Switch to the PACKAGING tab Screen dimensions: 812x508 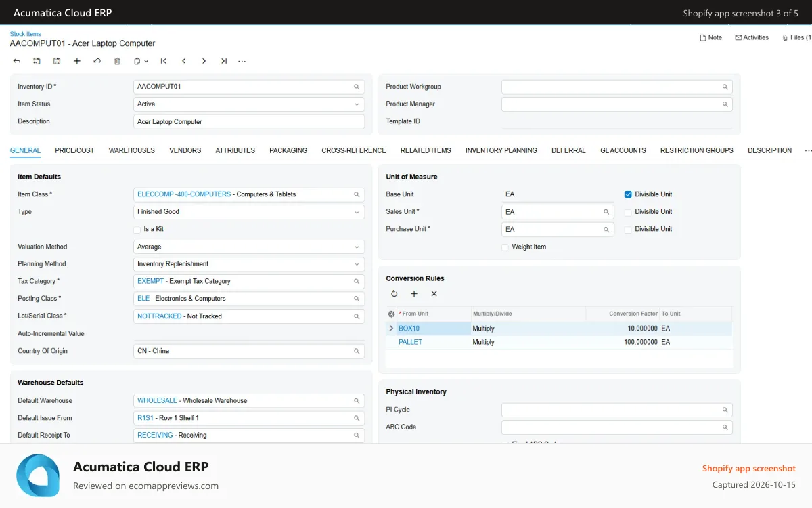point(288,150)
